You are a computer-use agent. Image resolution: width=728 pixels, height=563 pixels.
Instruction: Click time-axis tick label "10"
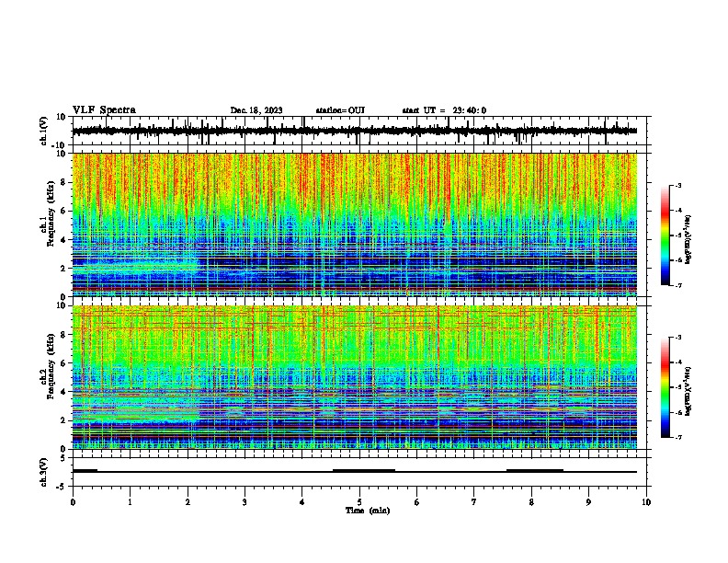pos(646,502)
